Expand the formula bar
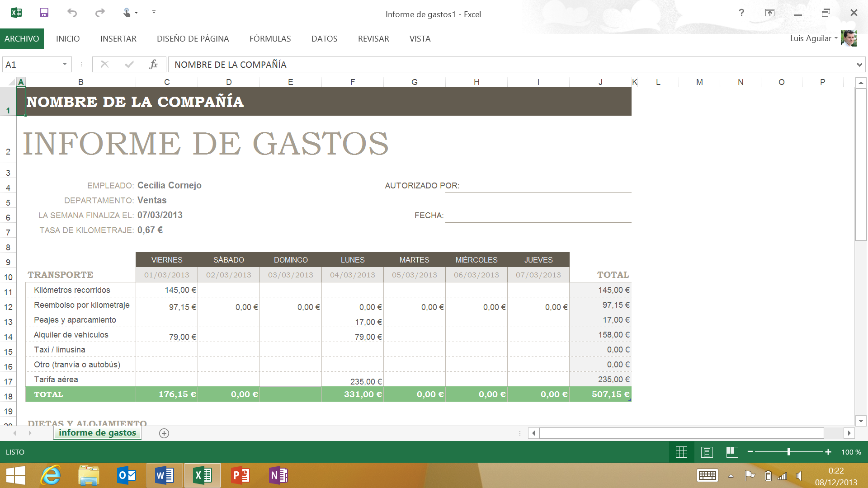 [859, 65]
